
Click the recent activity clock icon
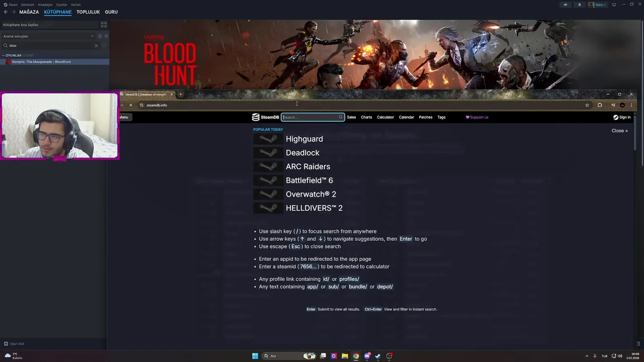point(100,36)
